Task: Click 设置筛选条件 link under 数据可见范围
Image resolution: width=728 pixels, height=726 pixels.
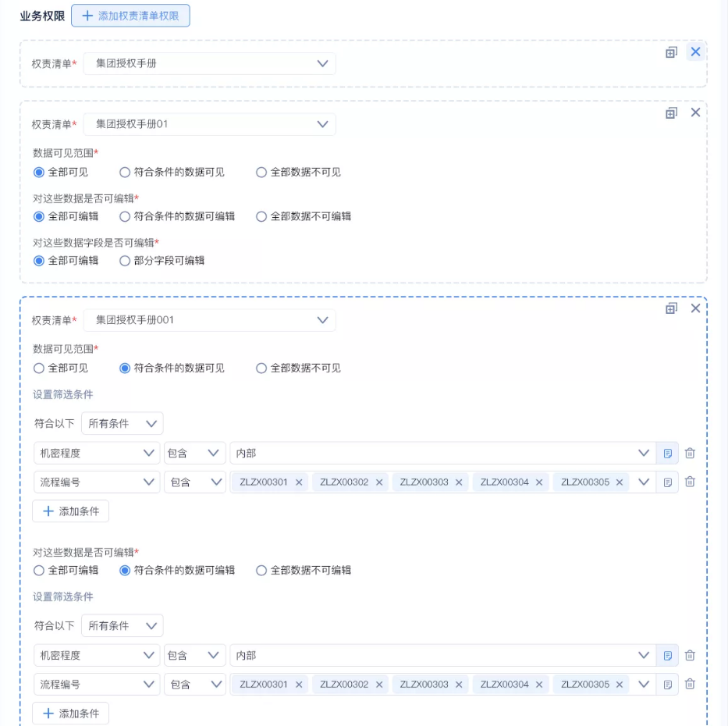Action: tap(63, 395)
